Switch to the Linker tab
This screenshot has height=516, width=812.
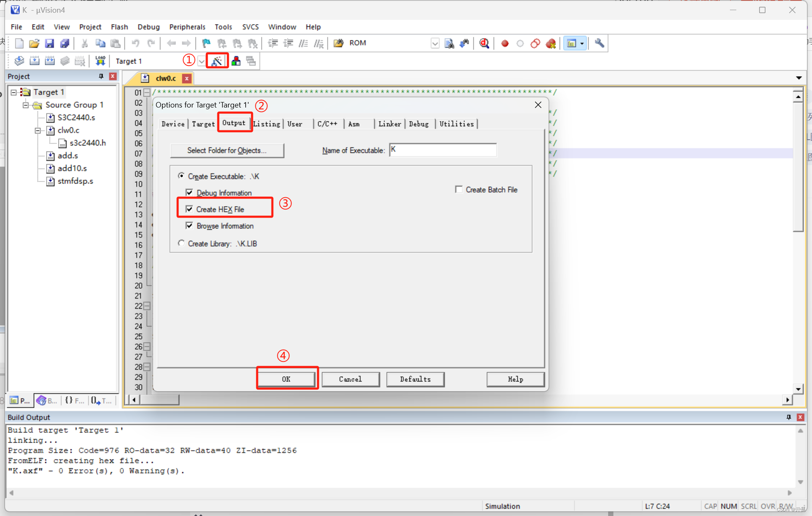pyautogui.click(x=390, y=124)
